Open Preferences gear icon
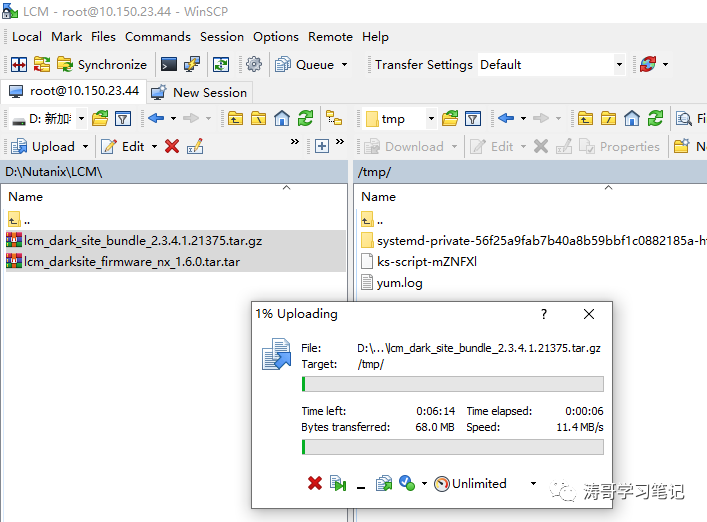 coord(254,64)
